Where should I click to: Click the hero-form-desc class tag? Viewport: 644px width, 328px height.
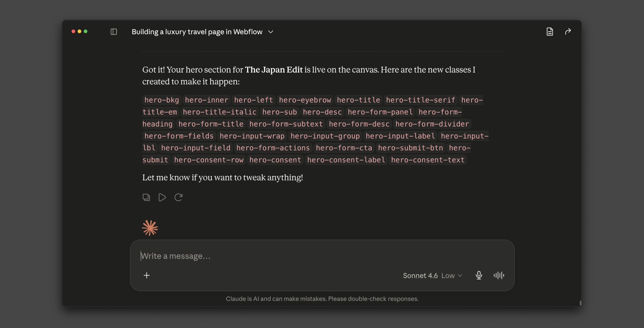(x=359, y=124)
